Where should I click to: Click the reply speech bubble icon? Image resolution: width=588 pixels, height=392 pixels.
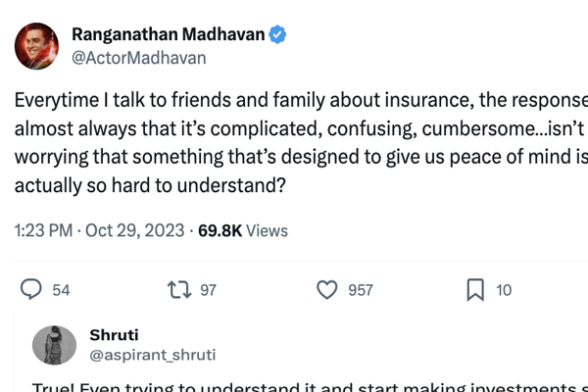pyautogui.click(x=31, y=290)
